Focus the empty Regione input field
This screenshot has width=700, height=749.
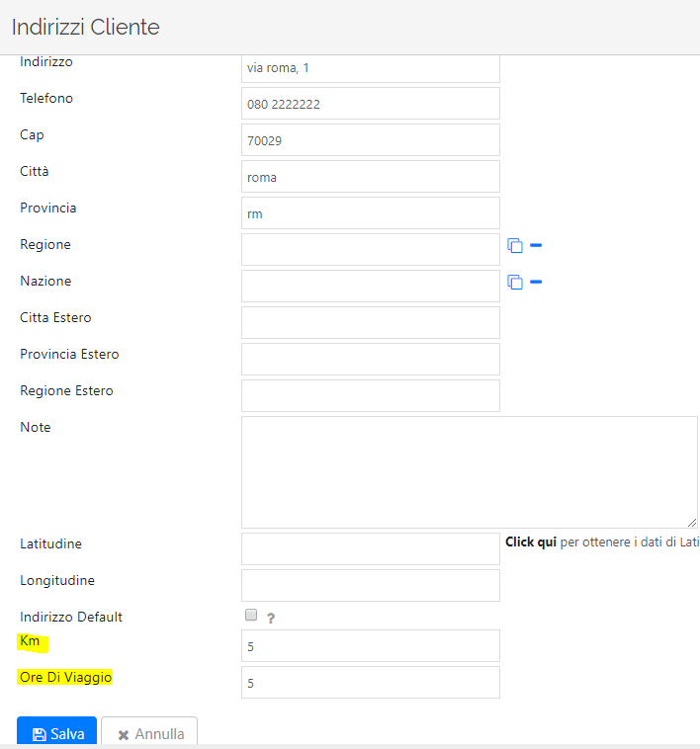pos(371,249)
